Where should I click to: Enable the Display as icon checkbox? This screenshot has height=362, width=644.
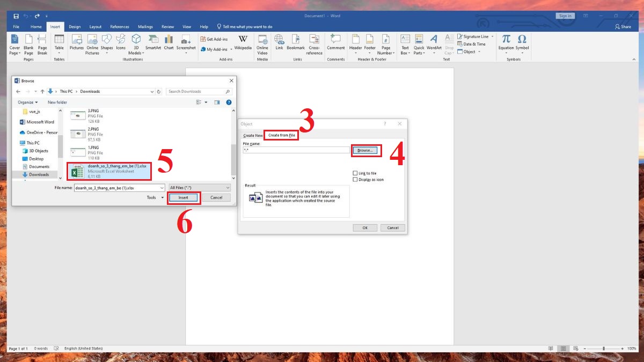tap(355, 180)
